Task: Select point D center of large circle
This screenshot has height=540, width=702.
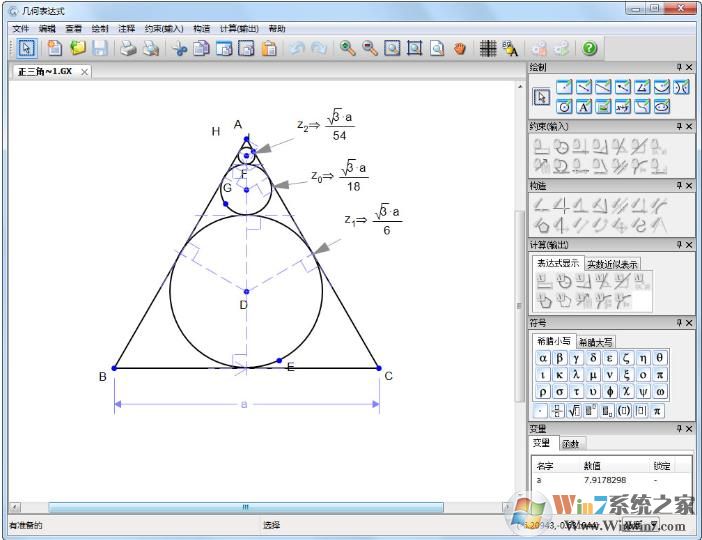Action: click(x=246, y=291)
